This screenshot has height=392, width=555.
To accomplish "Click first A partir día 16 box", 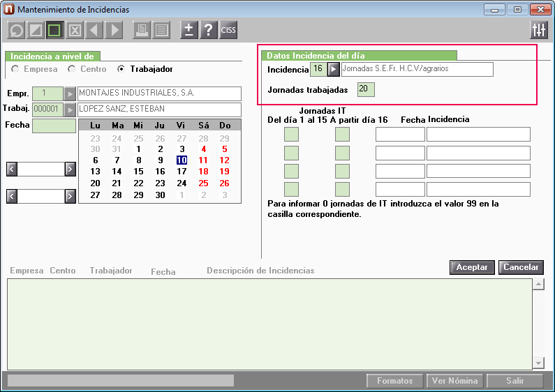I will (x=342, y=135).
